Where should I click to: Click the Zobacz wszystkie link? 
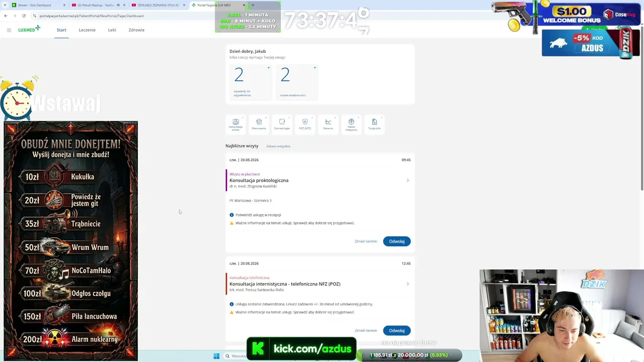[278, 146]
